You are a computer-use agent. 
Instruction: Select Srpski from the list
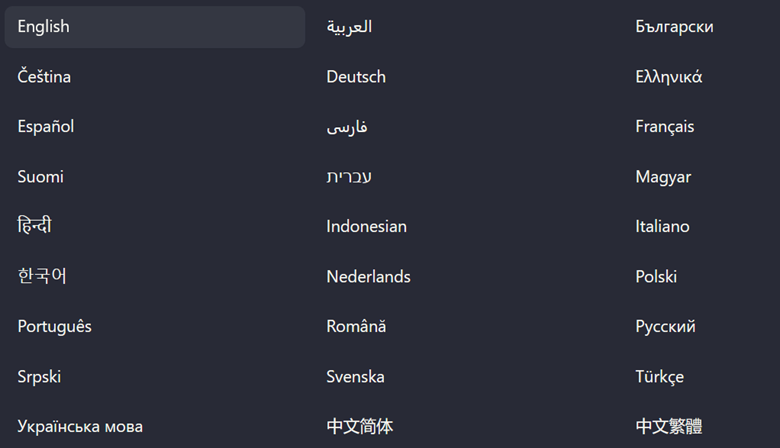(x=39, y=377)
